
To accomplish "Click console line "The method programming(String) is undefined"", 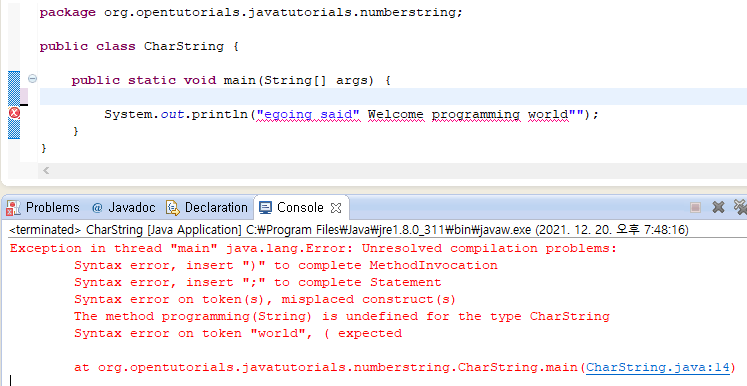I will pyautogui.click(x=342, y=316).
